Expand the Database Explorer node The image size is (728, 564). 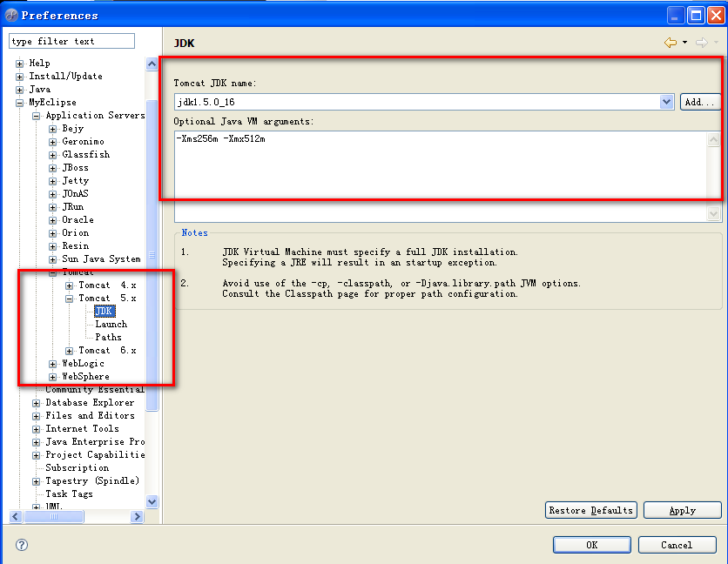[x=37, y=403]
